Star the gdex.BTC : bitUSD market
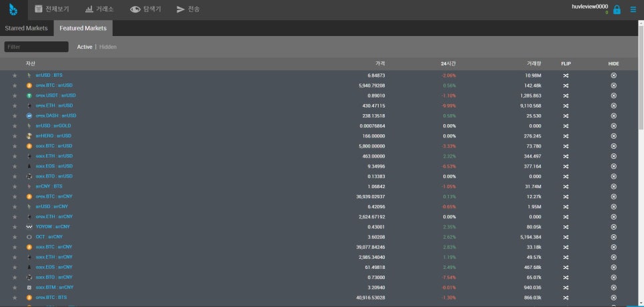 (x=15, y=146)
